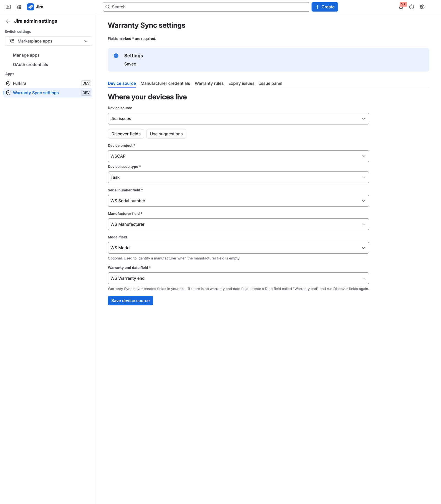Open the Device project dropdown showing WSCAP
The image size is (441, 504).
tap(238, 156)
